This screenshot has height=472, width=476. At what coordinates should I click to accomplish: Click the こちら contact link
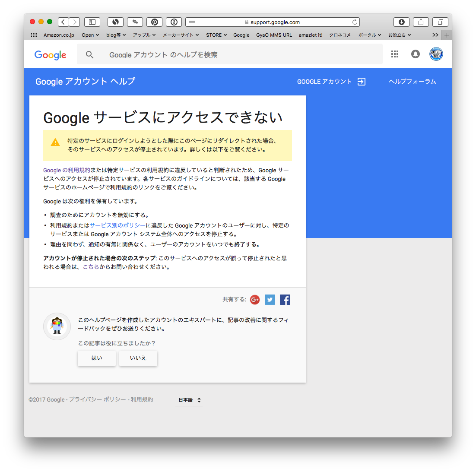point(91,267)
